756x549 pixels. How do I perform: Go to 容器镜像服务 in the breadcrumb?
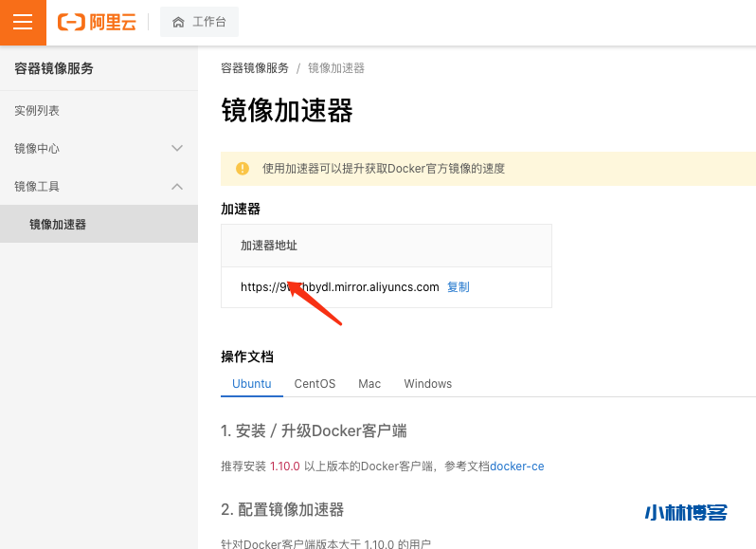click(x=255, y=68)
